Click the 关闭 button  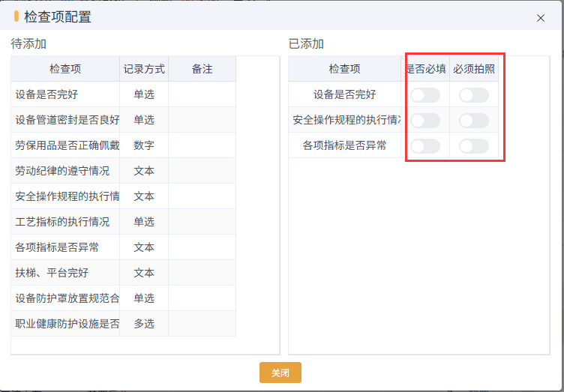[x=280, y=373]
